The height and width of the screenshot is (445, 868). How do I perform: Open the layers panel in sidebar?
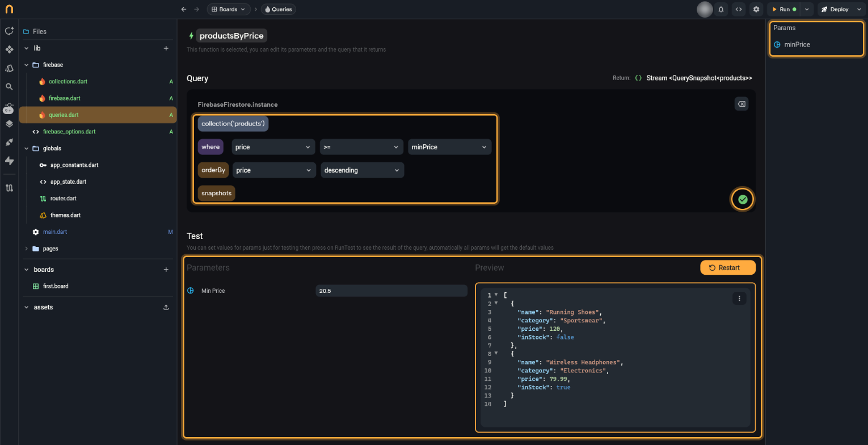coord(9,124)
